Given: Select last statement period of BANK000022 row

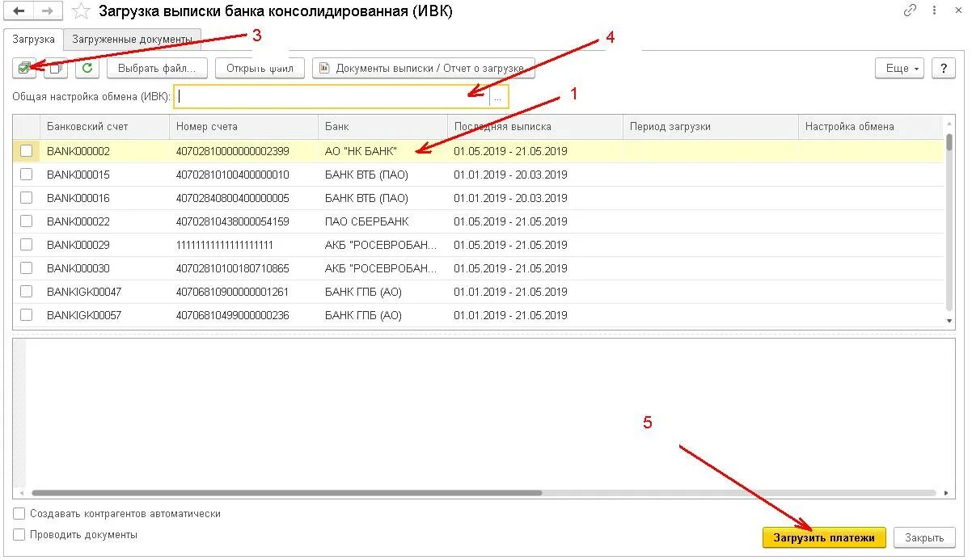Looking at the screenshot, I should pyautogui.click(x=535, y=221).
